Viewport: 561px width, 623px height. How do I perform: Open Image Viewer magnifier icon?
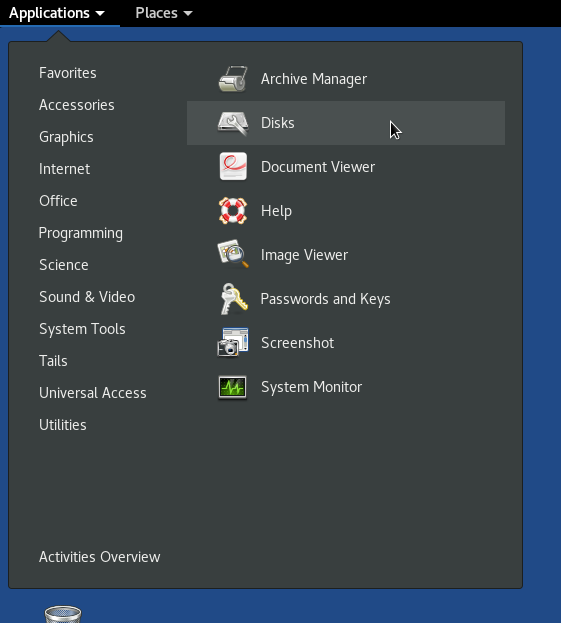point(233,254)
